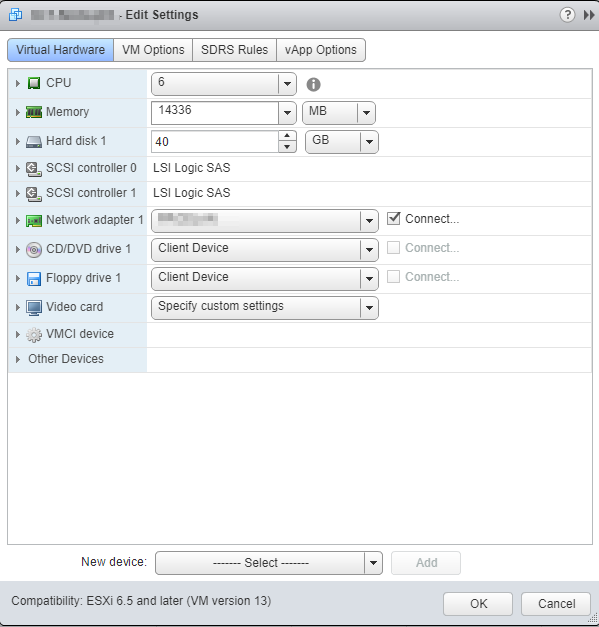Click the CPU info icon
599x627 pixels.
point(313,84)
